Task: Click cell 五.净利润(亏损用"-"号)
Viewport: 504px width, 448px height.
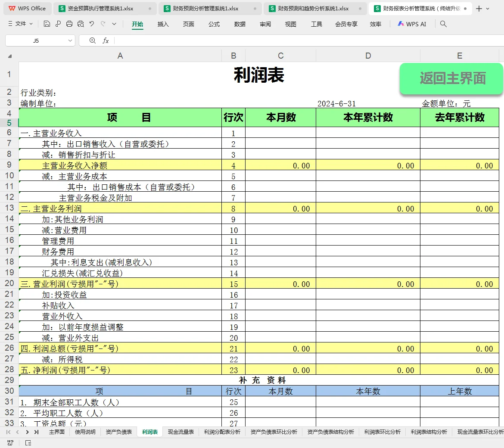Action: (120, 370)
